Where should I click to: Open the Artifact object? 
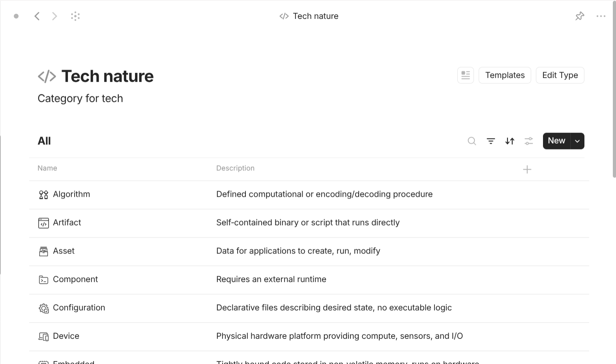67,222
